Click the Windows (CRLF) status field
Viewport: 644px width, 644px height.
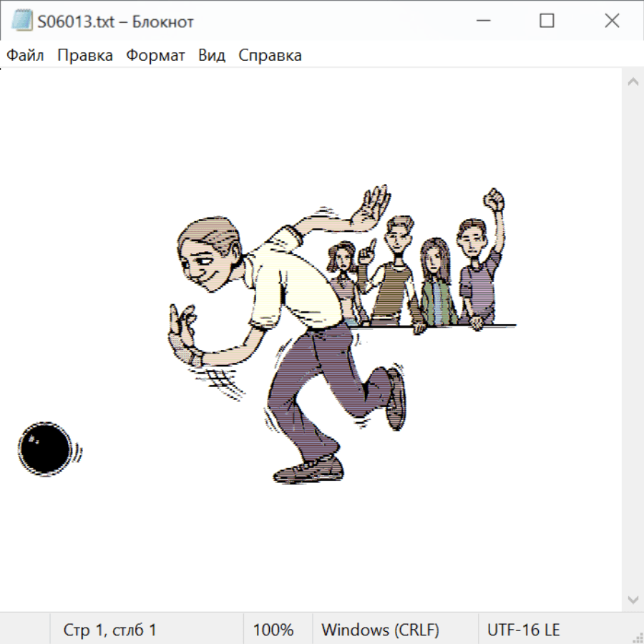[x=380, y=630]
